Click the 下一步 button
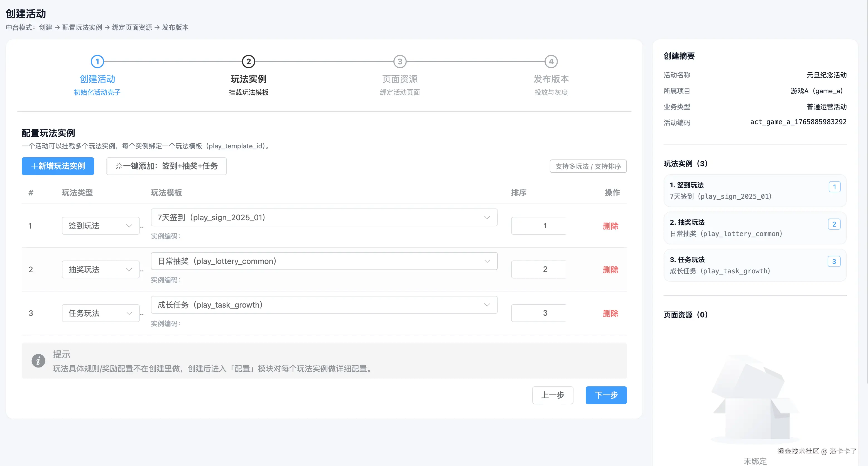Viewport: 868px width, 466px height. tap(606, 395)
